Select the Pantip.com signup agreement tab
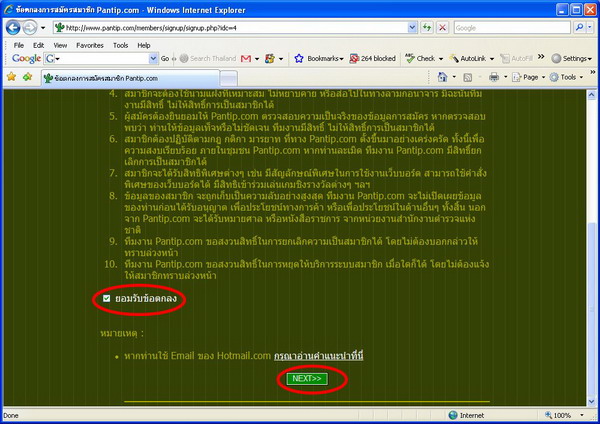 [x=130, y=78]
